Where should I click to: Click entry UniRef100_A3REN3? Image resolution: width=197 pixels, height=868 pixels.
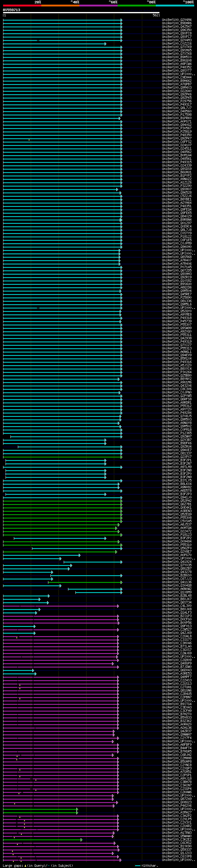[x=177, y=511]
